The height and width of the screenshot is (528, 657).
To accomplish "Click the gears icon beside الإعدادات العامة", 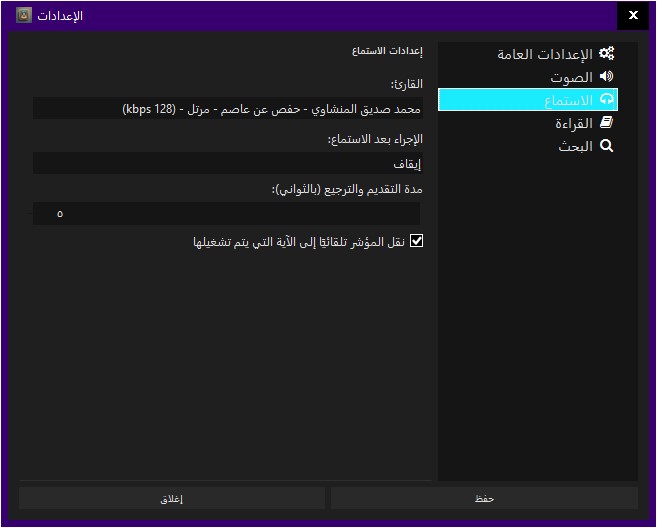I will pyautogui.click(x=606, y=54).
